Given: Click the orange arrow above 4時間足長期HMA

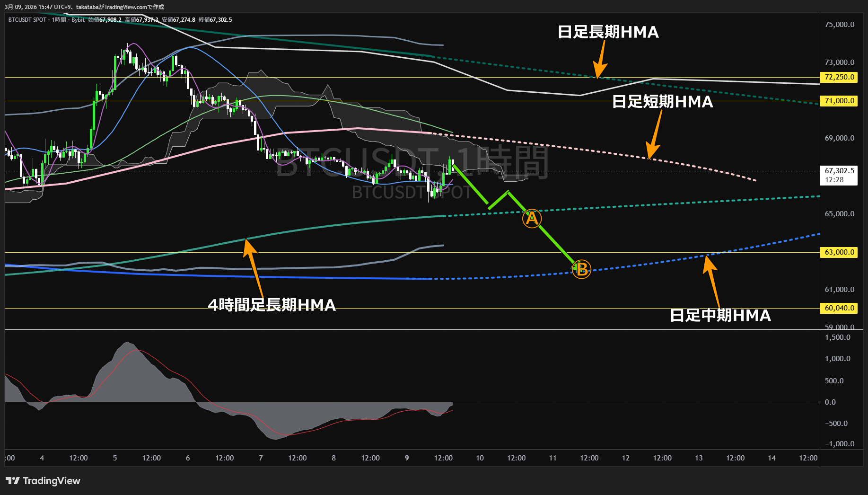Looking at the screenshot, I should click(x=253, y=266).
